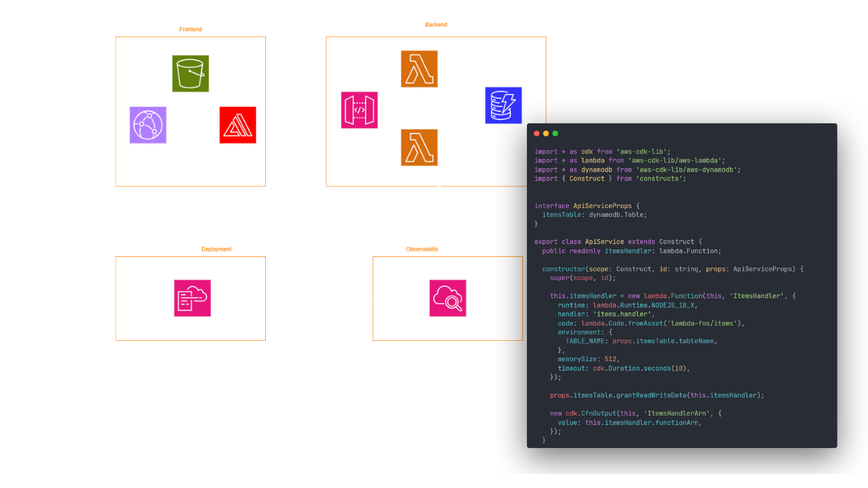Image resolution: width=868 pixels, height=488 pixels.
Task: Click the CloudFront icon in Frontend group
Action: (148, 125)
